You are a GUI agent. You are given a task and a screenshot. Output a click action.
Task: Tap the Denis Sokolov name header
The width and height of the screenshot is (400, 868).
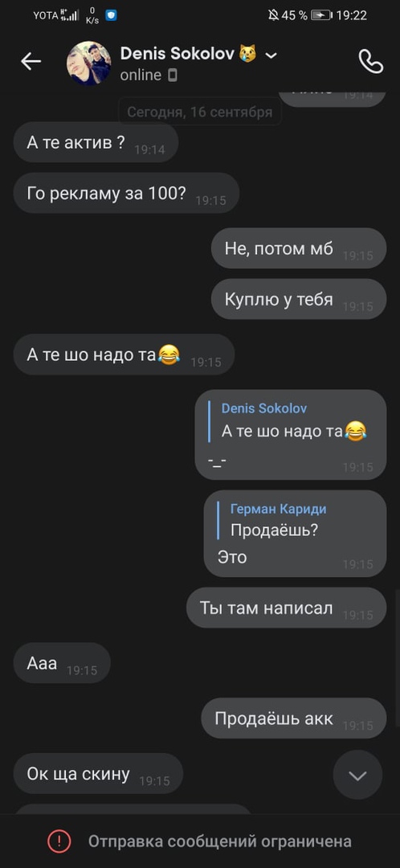(x=177, y=54)
